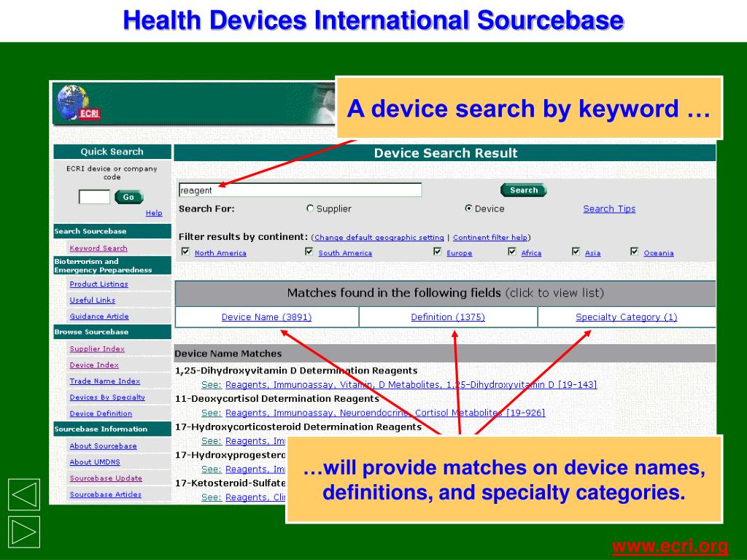This screenshot has width=747, height=560.
Task: Open Reagents, Immunoassay, Vitamin D Metabolites [19-143] link
Action: tap(411, 385)
